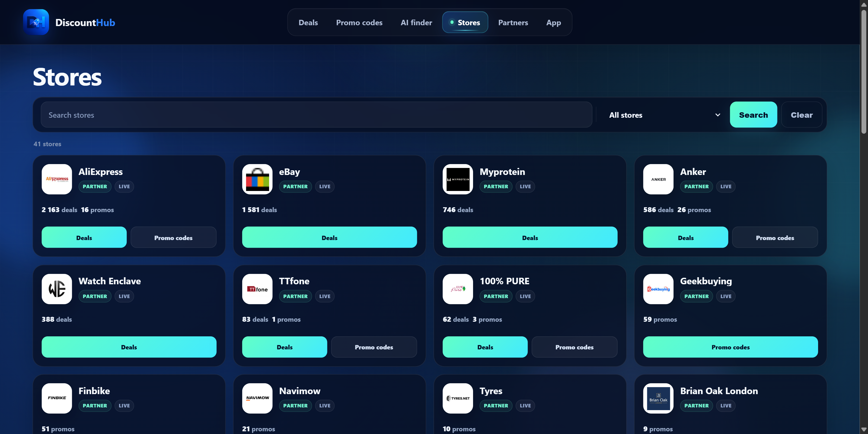
Task: View Myprotein Deals
Action: (530, 238)
